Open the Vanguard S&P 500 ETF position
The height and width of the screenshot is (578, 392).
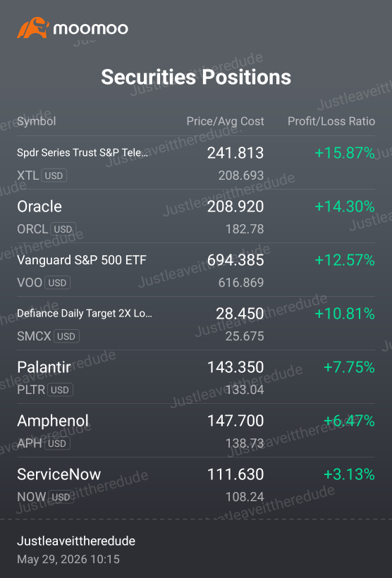pos(196,270)
